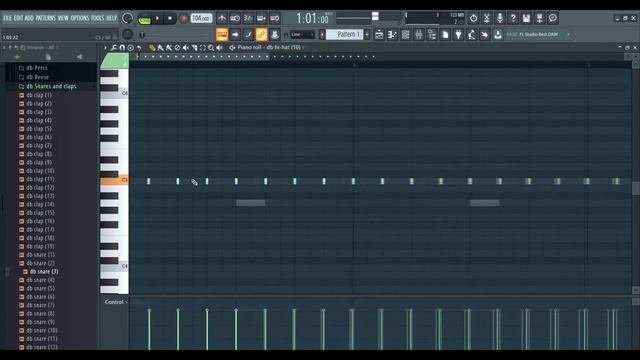Open the Playlist window icon
This screenshot has width=640, height=360.
pyautogui.click(x=379, y=35)
